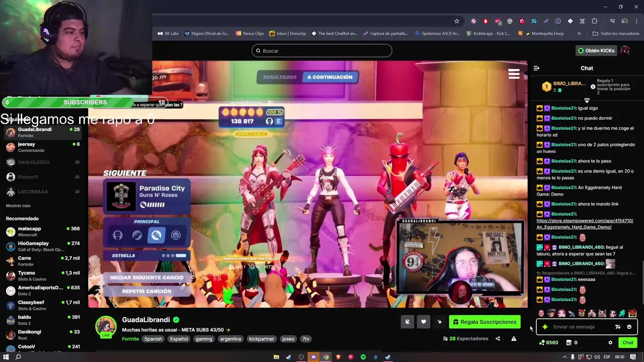Open Chrome three-dot menu
The height and width of the screenshot is (362, 644).
pos(637,21)
